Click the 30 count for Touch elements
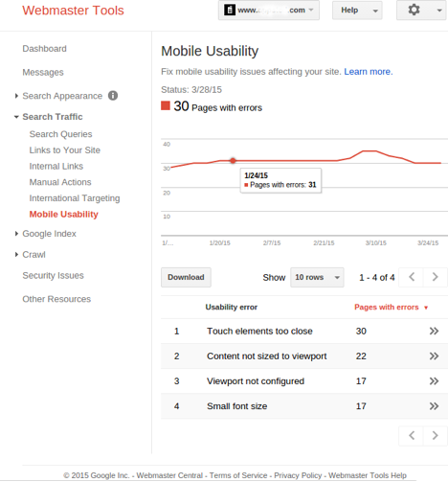448x482 pixels. point(361,331)
